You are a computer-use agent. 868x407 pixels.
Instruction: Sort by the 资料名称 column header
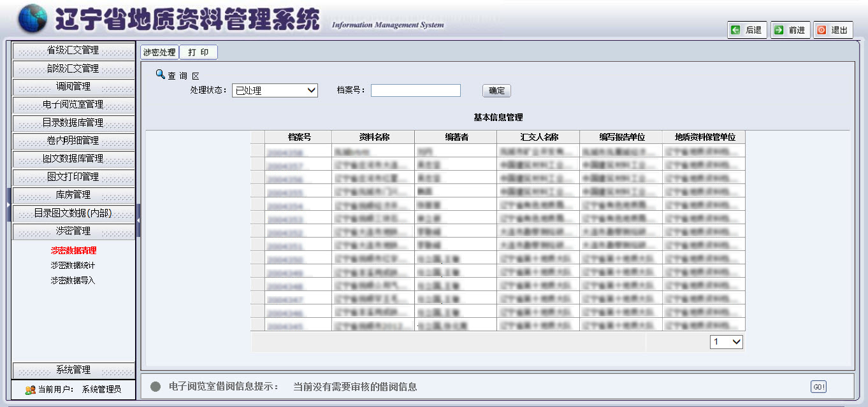[374, 137]
